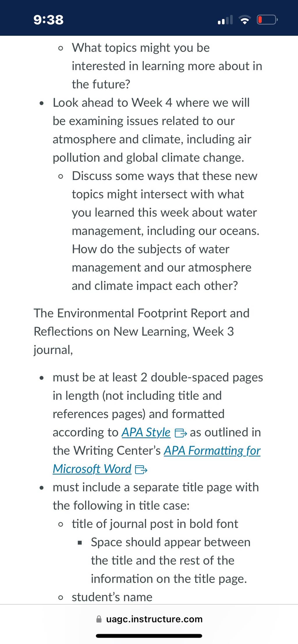Tap the 9:38 clock in status bar

48,20
